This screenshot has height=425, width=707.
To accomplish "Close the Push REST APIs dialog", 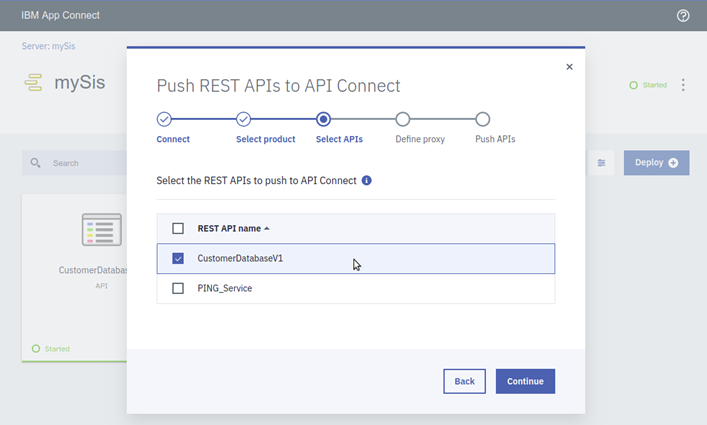I will 569,67.
